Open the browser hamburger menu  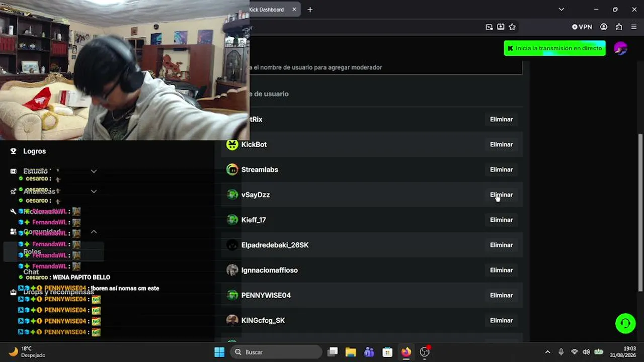[x=633, y=27]
